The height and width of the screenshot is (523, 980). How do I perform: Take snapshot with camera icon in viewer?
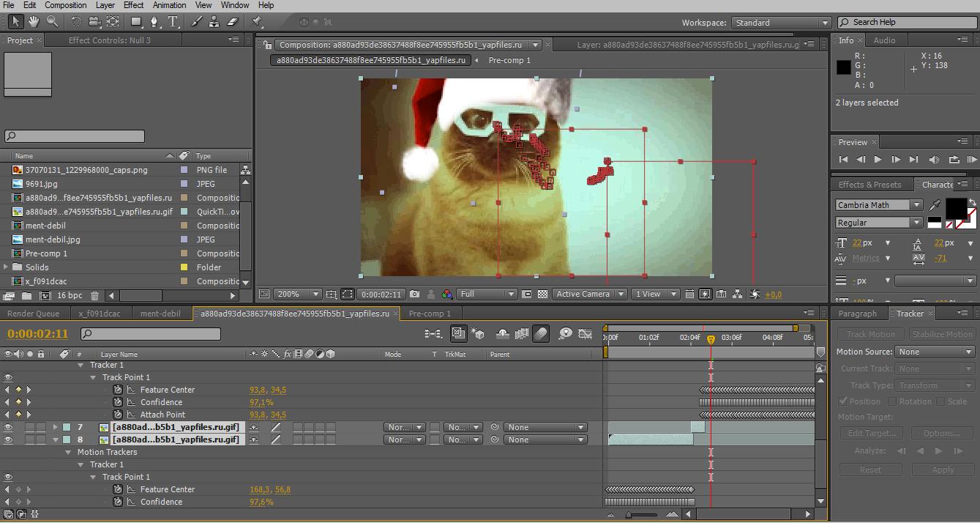tap(415, 294)
